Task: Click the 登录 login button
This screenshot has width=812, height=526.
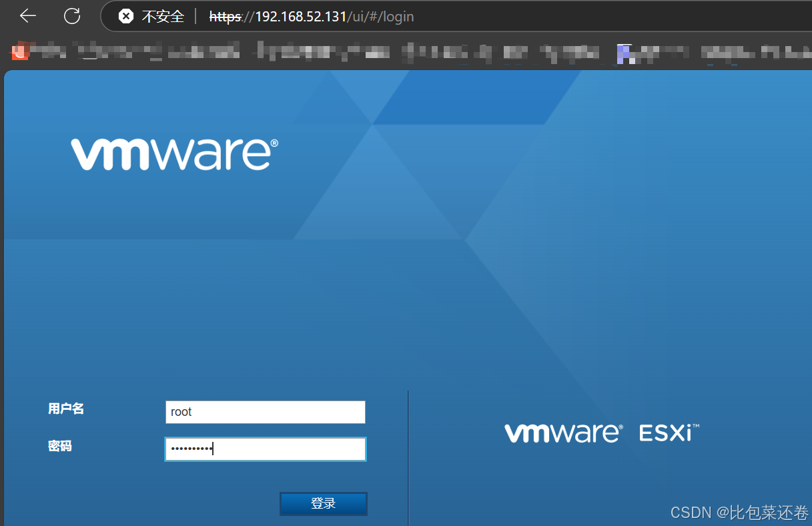Action: click(x=324, y=504)
